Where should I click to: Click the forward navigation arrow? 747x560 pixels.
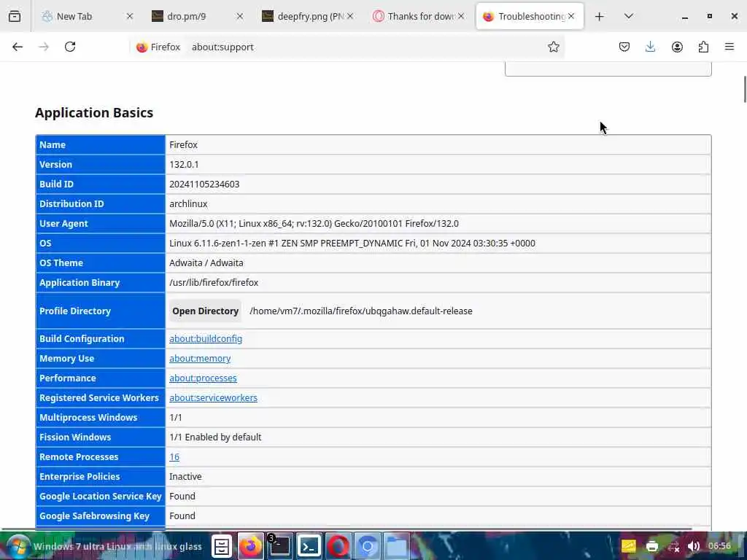click(x=44, y=47)
